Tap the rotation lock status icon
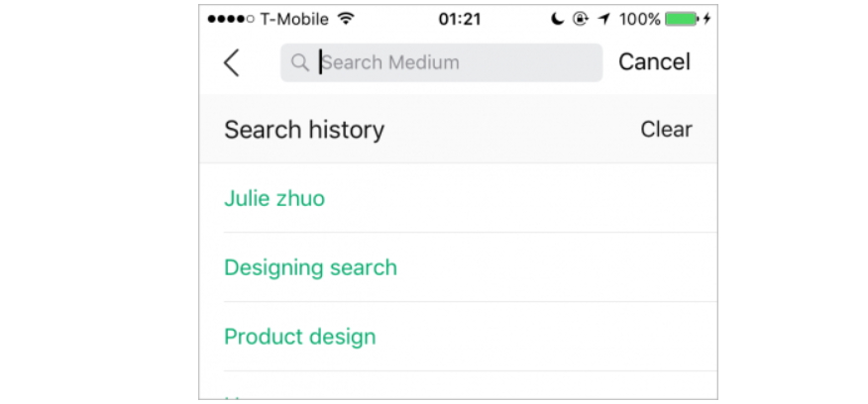 [580, 20]
